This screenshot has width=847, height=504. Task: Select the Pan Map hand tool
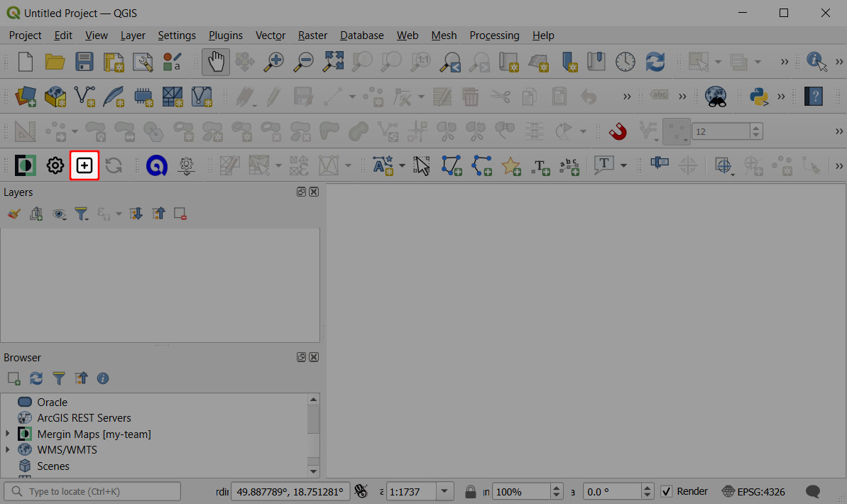pos(216,62)
